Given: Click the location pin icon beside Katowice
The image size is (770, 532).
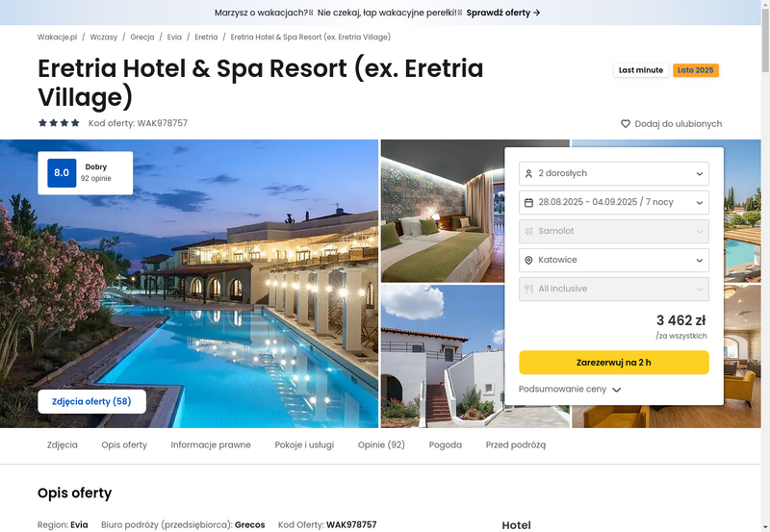Looking at the screenshot, I should pyautogui.click(x=528, y=260).
